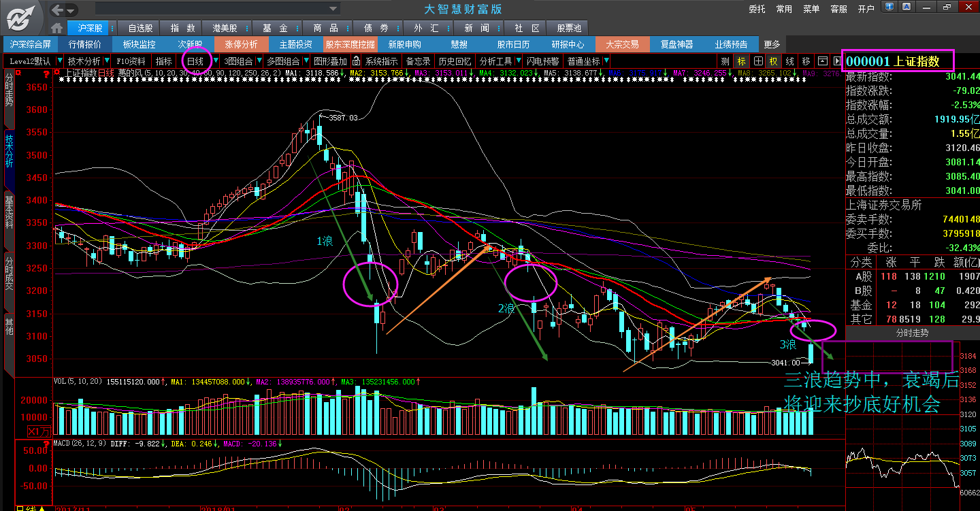Select the 线 line tool

click(790, 61)
